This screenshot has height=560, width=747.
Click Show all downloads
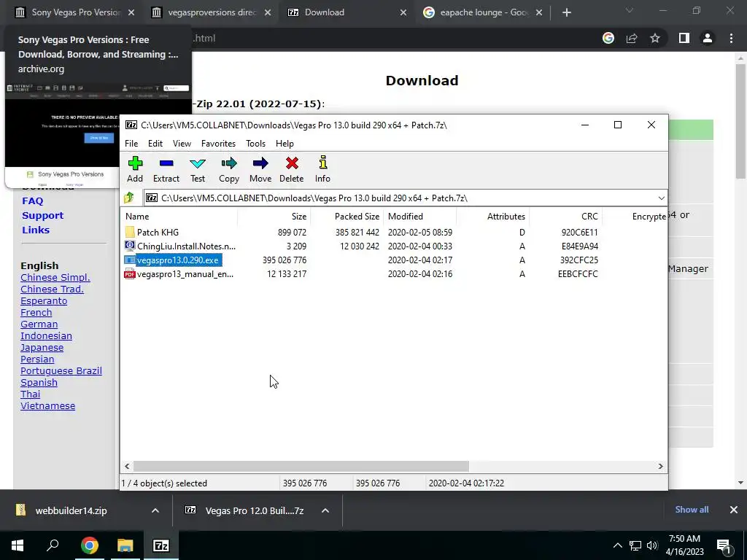(692, 510)
